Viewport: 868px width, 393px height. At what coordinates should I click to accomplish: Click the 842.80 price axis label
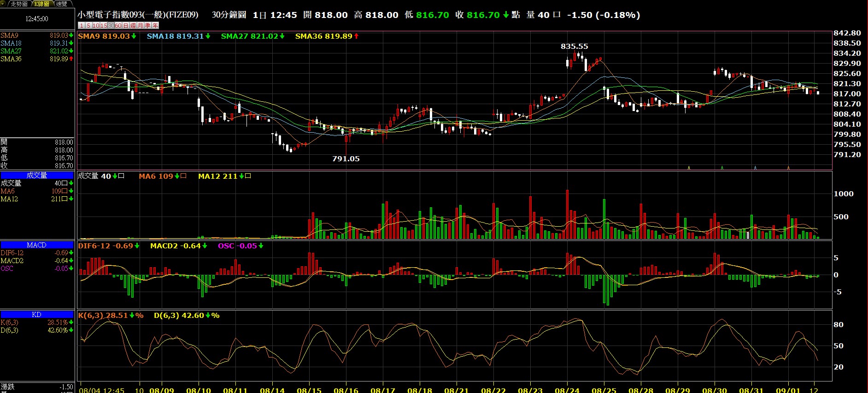[847, 33]
